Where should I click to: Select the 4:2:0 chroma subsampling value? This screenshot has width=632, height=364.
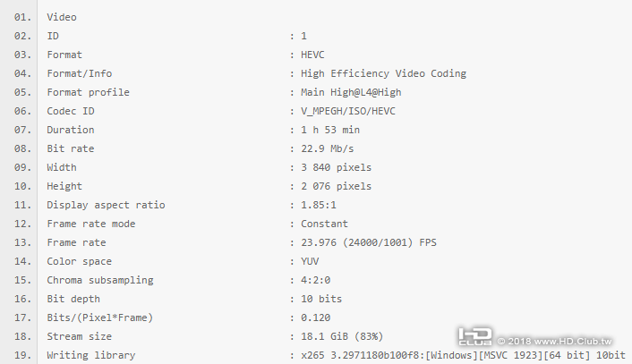pos(316,280)
